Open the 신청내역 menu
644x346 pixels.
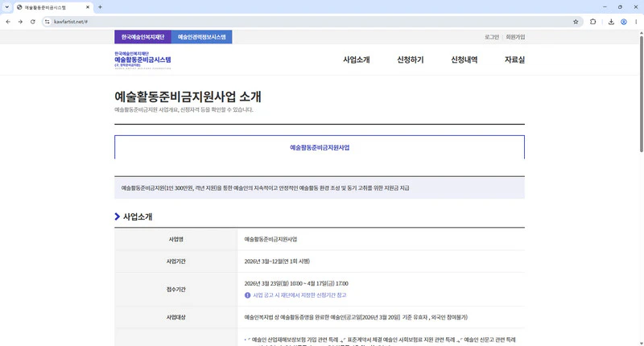(464, 60)
